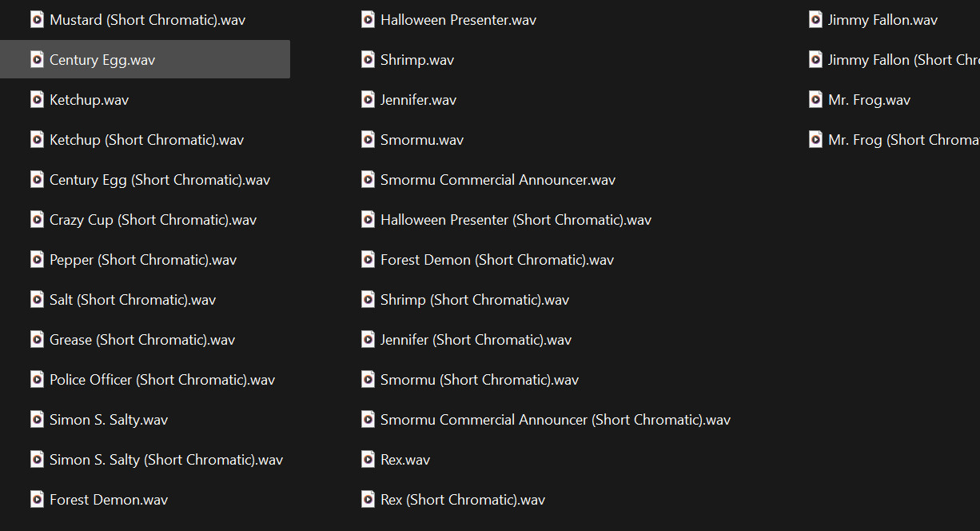Select Pepper (Short Chromatic).wav

pos(144,259)
